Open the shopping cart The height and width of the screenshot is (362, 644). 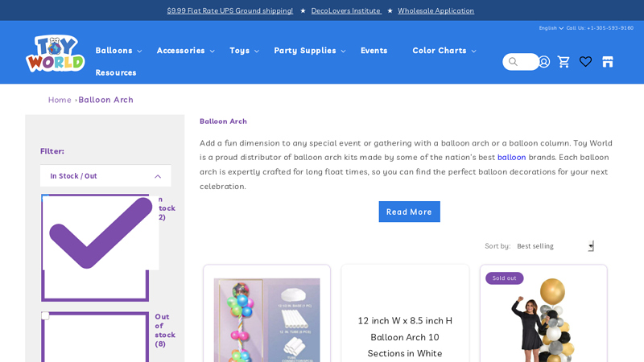pos(564,62)
